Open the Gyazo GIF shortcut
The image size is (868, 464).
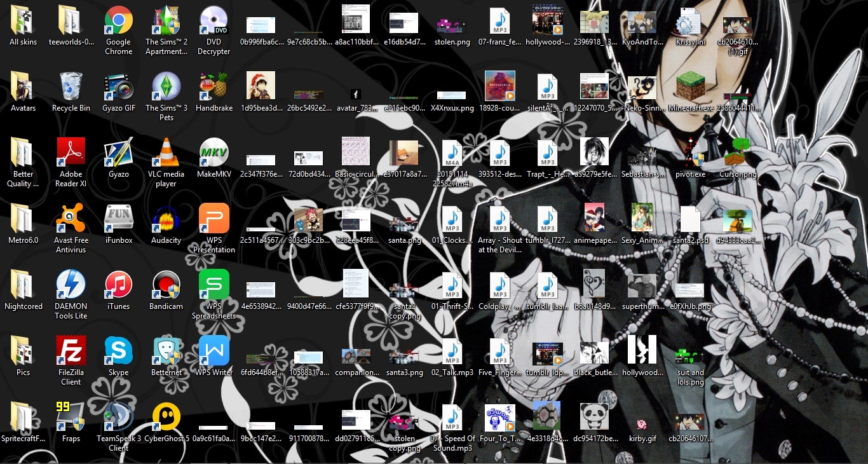pyautogui.click(x=119, y=87)
